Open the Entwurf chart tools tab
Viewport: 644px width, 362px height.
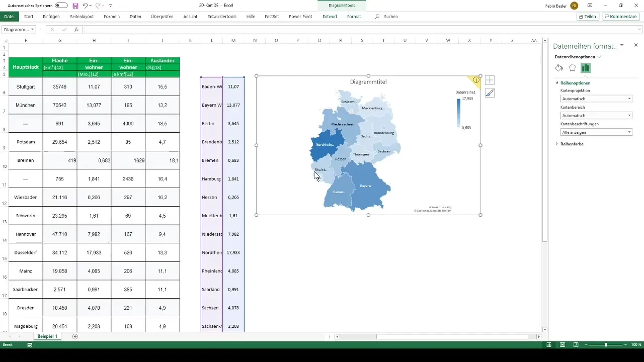330,17
